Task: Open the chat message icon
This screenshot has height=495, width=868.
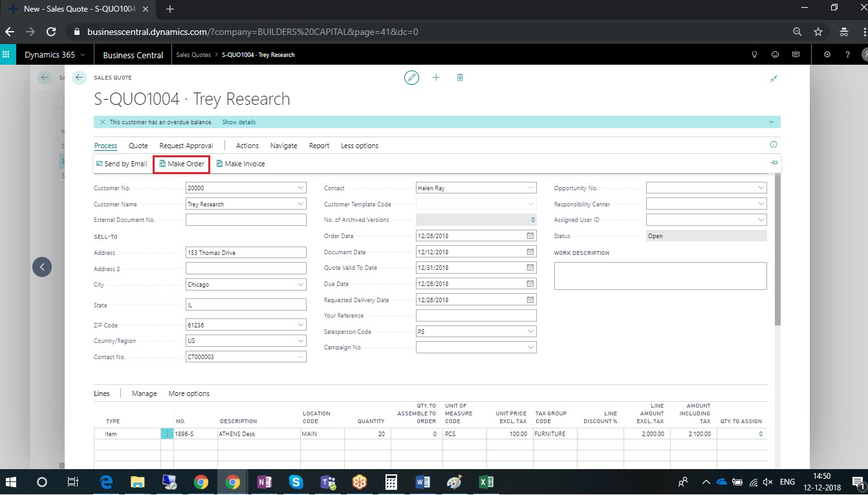Action: [796, 55]
